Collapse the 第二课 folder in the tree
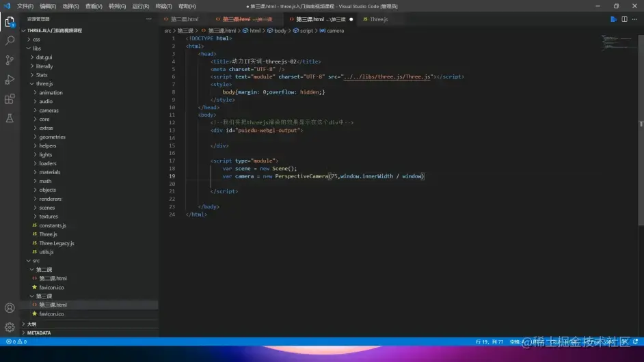644x362 pixels. click(x=44, y=270)
